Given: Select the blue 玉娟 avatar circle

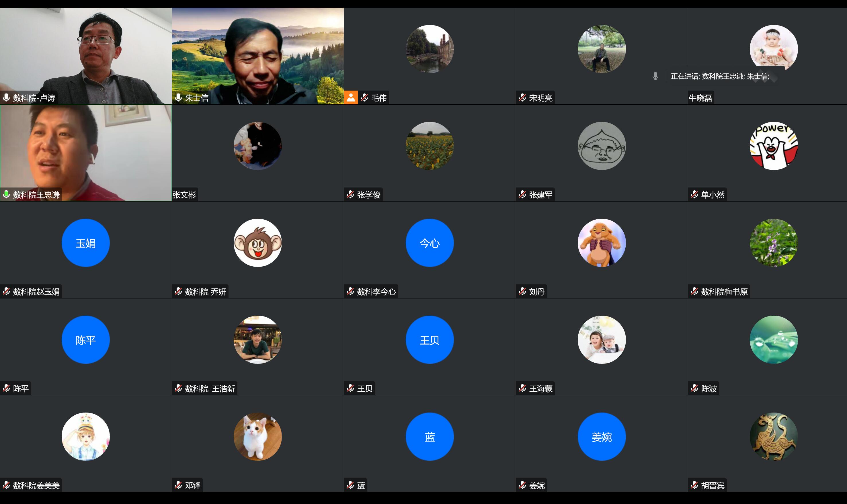Looking at the screenshot, I should point(85,243).
